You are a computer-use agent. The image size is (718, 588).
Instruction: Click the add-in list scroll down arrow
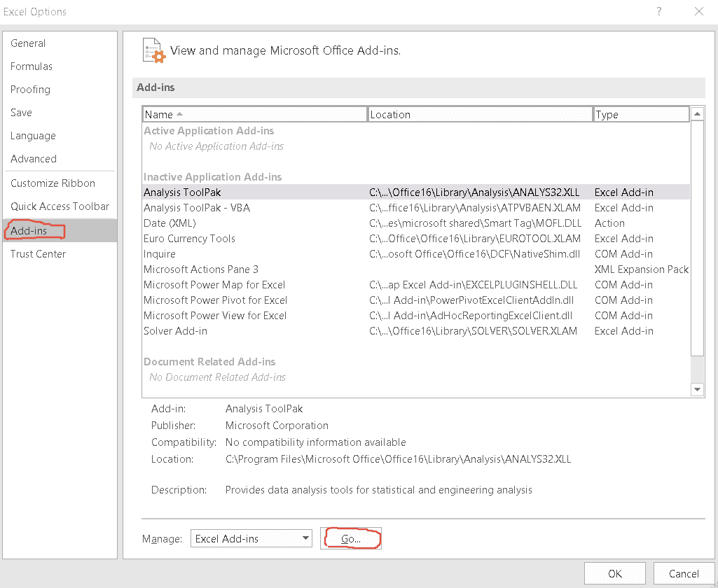pyautogui.click(x=697, y=389)
